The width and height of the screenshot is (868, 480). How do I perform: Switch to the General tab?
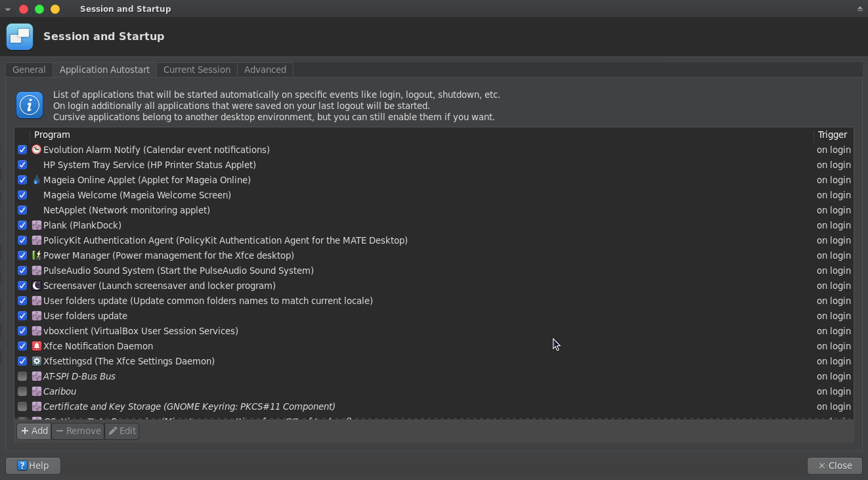click(x=29, y=70)
